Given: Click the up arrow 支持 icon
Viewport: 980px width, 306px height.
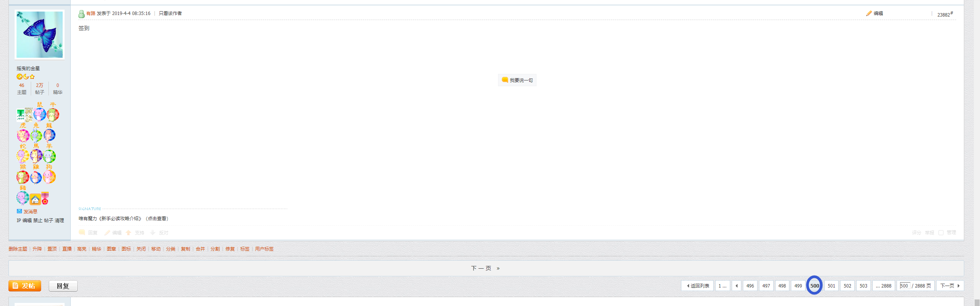Looking at the screenshot, I should coord(129,233).
